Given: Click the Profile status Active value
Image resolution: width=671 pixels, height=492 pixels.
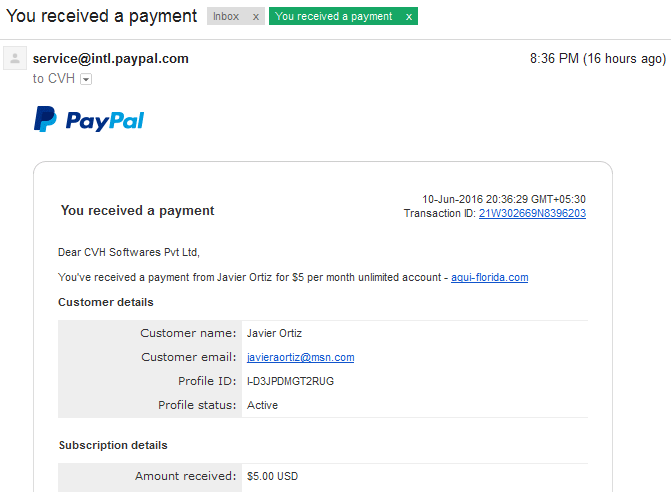Looking at the screenshot, I should pyautogui.click(x=262, y=405).
